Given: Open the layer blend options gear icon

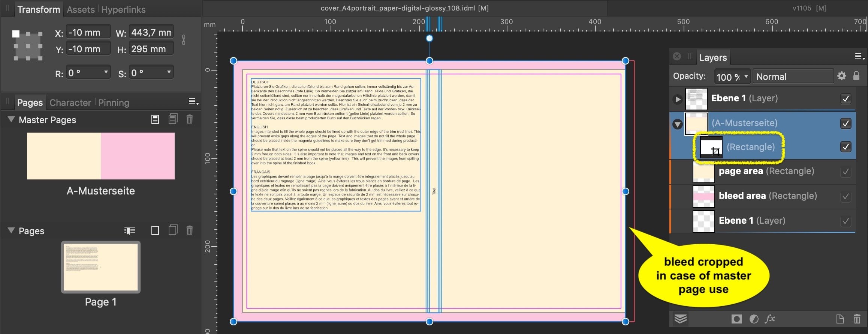Looking at the screenshot, I should coord(842,76).
